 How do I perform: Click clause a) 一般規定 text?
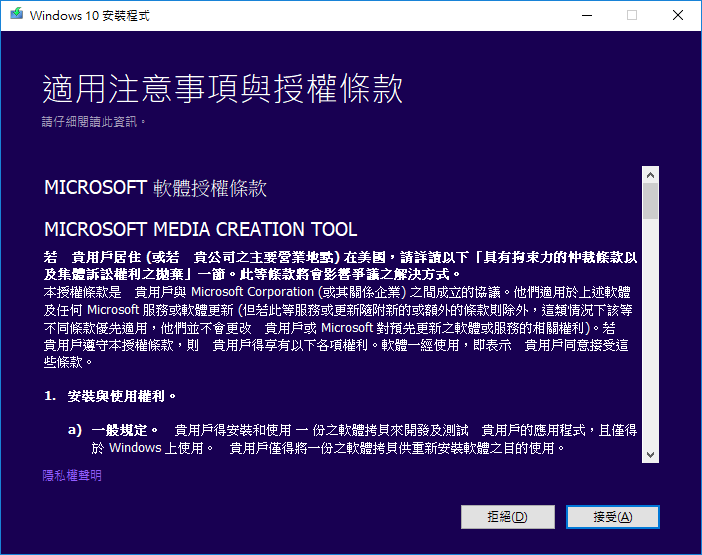[x=352, y=439]
